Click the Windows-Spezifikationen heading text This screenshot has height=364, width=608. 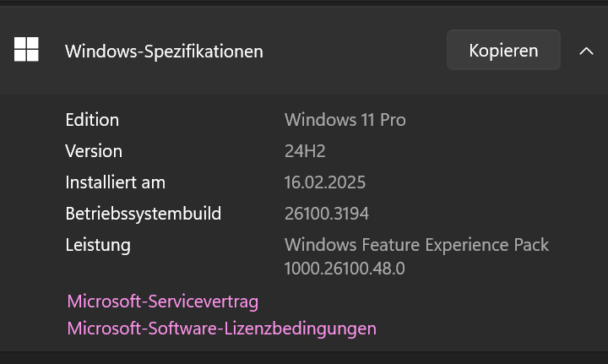164,52
